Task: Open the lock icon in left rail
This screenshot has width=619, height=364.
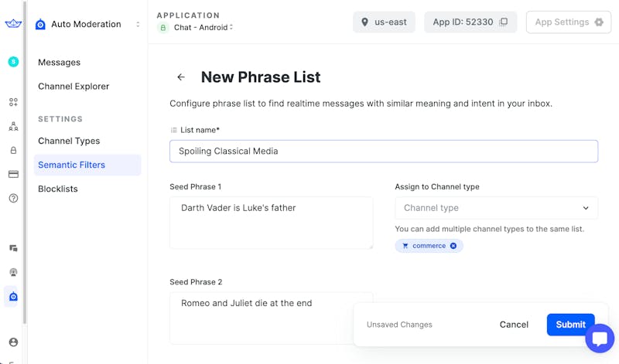Action: pyautogui.click(x=13, y=151)
